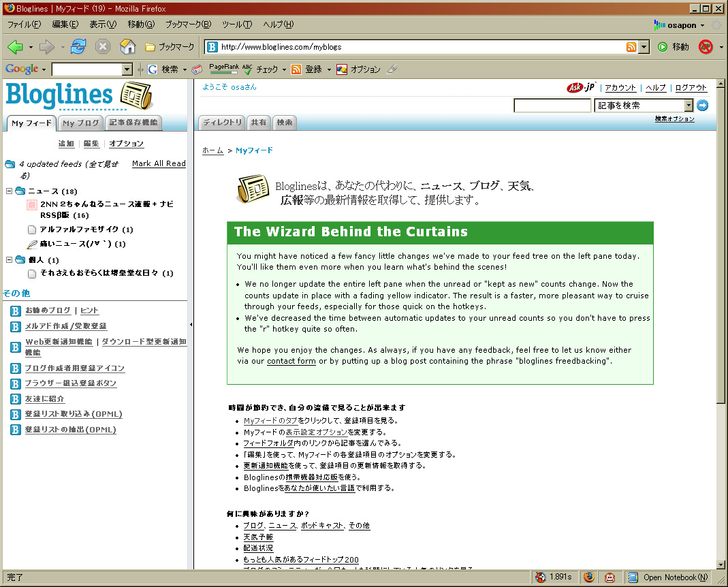Open the 記事を検索 search type dropdown
728x587 pixels.
689,106
